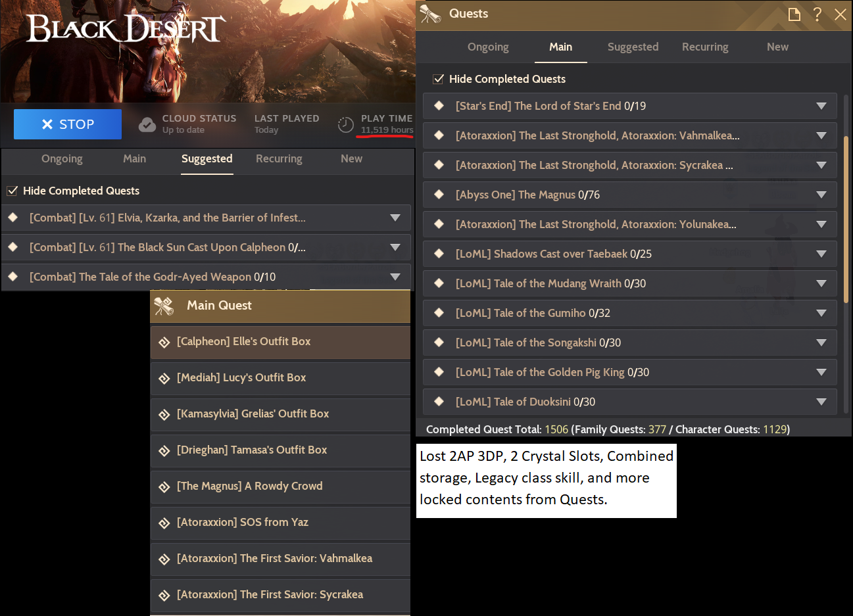
Task: Click diamond marker for Godr-Ayed Weapon quest
Action: click(12, 277)
